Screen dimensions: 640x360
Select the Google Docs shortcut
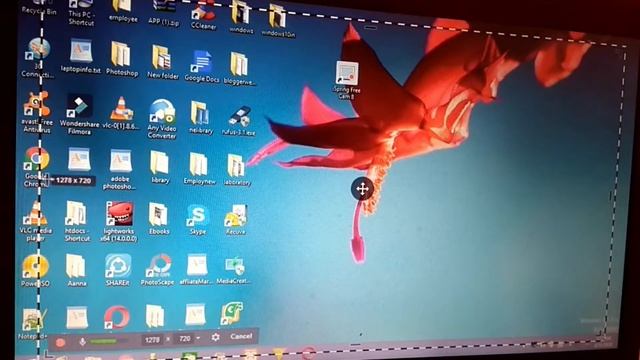coord(202,66)
